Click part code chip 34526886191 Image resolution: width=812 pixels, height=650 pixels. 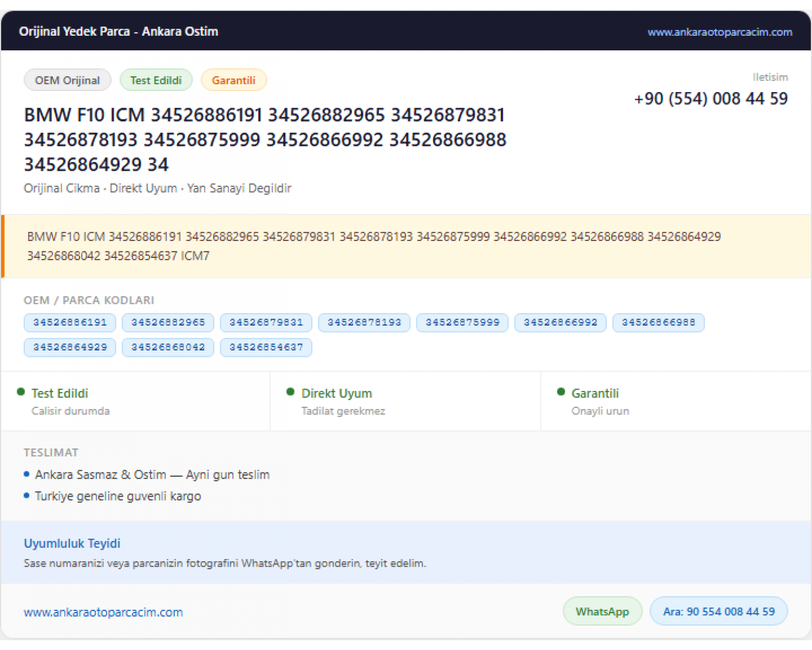point(70,322)
